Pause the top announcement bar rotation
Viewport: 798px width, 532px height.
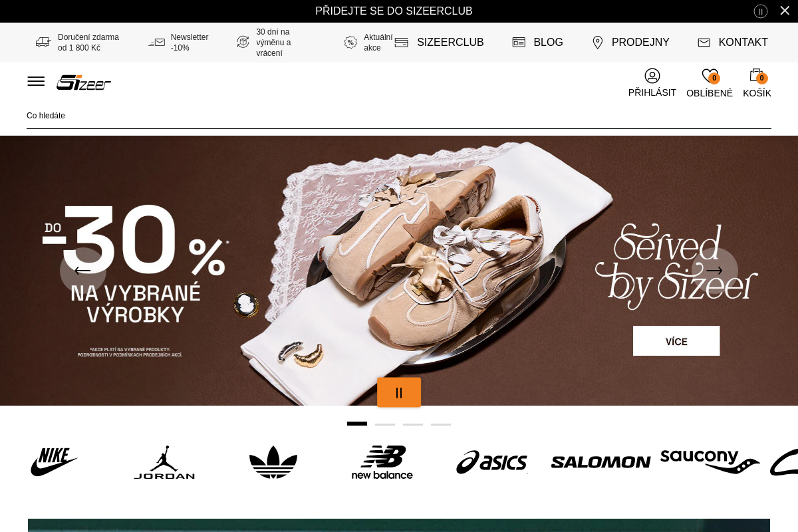tap(761, 11)
